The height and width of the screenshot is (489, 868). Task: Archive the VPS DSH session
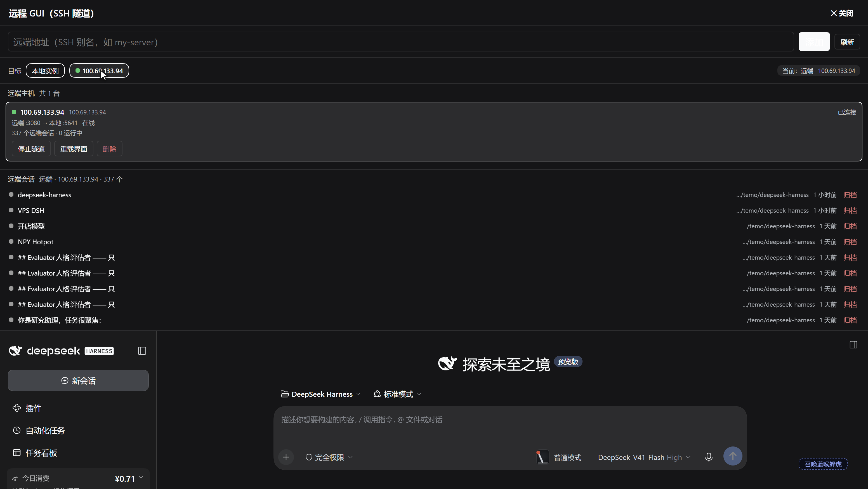click(x=850, y=210)
